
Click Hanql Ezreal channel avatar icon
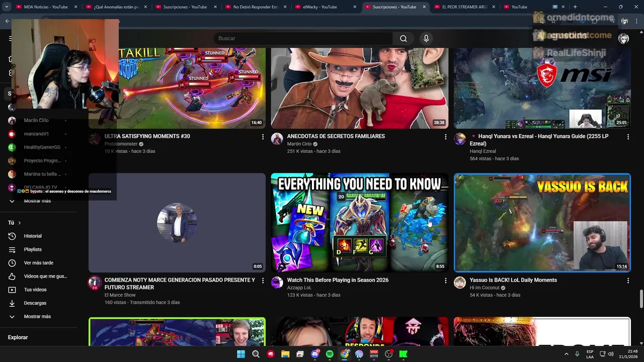[460, 139]
